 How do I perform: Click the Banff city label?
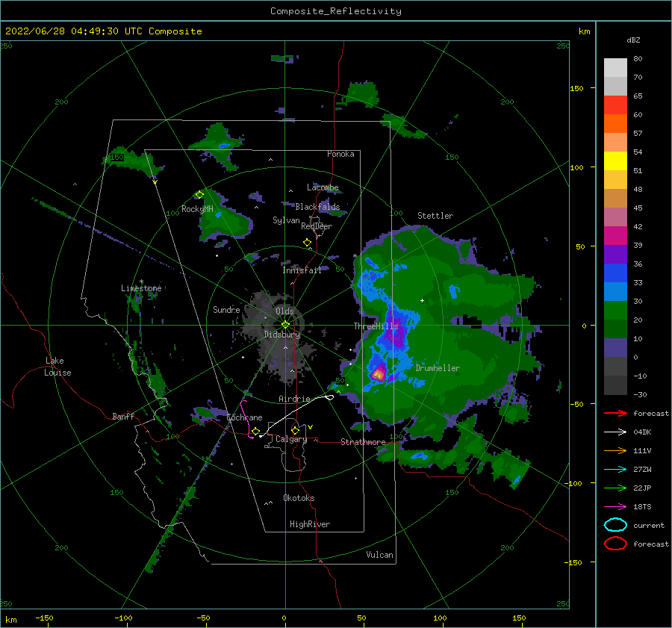point(123,416)
